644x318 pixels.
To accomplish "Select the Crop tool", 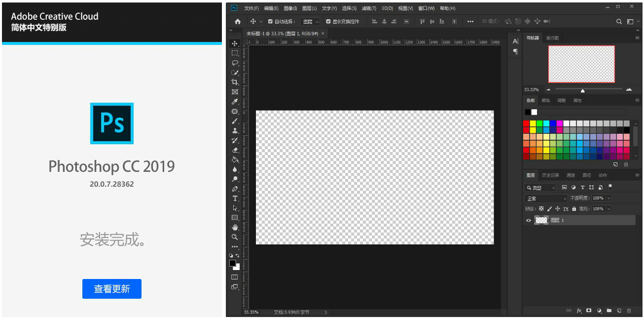I will 235,82.
